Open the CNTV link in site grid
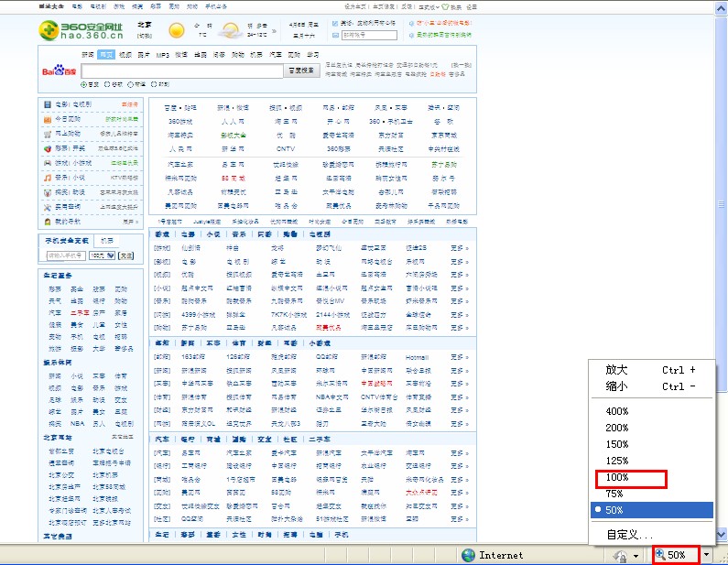This screenshot has height=565, width=728. 286,148
